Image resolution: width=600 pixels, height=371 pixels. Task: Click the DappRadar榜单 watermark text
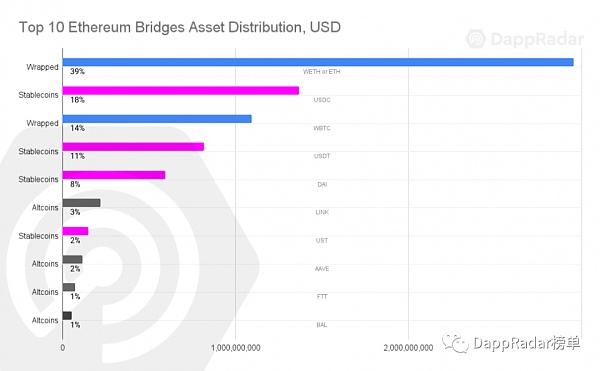tap(527, 343)
